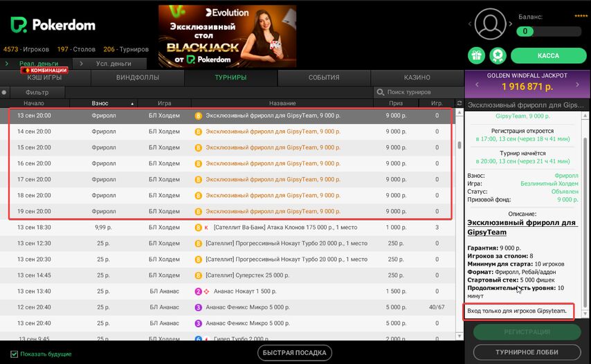The width and height of the screenshot is (591, 364).
Task: Select the 13 сен 12:30 Прогрессивный Нокаут row
Action: pos(227,244)
